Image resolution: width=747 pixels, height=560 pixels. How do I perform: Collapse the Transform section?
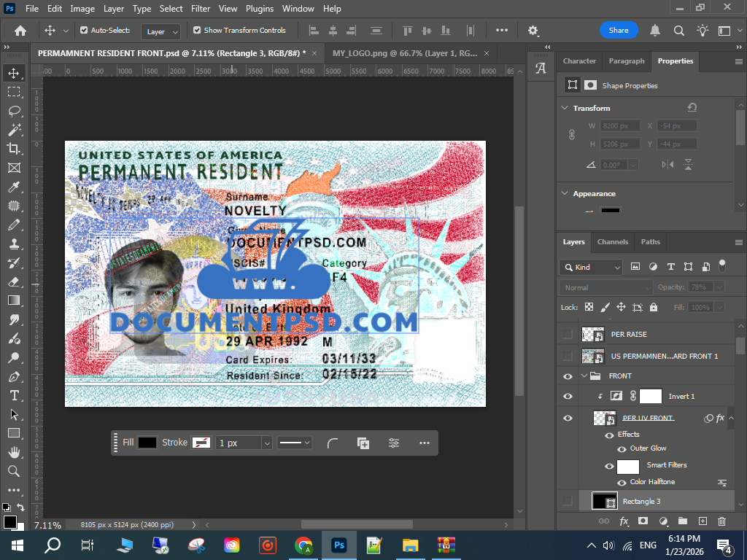(x=564, y=108)
